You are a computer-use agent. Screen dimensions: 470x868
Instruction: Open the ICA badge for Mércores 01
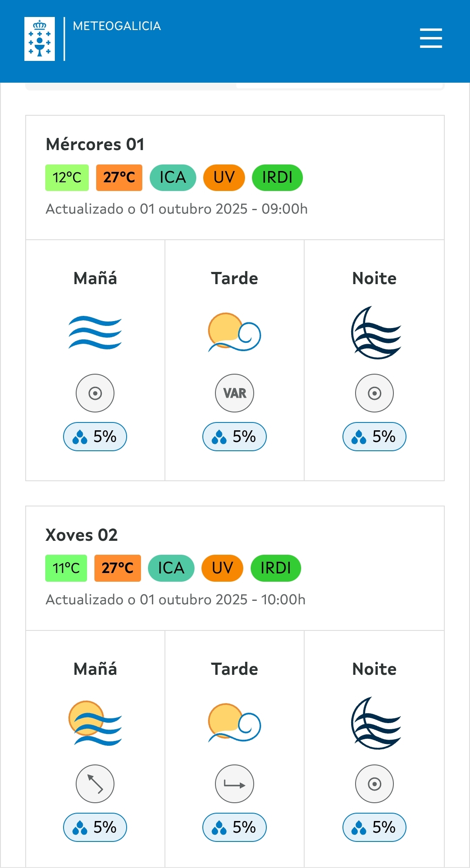point(173,178)
